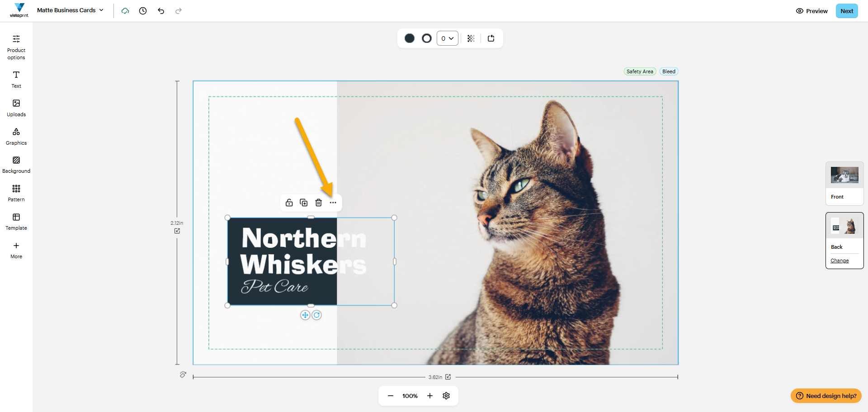Screen dimensions: 868x412
Task: Click the Northern Whiskers text on canvas
Action: coord(303,251)
